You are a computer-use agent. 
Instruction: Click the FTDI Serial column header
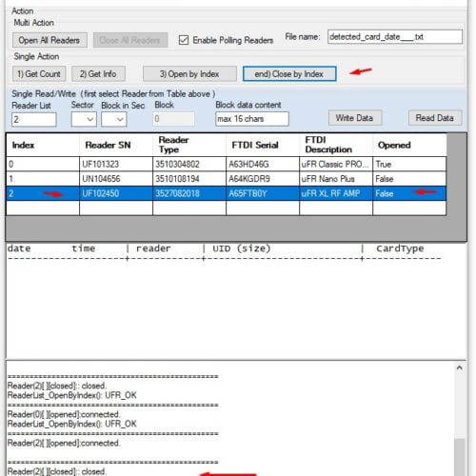[263, 145]
